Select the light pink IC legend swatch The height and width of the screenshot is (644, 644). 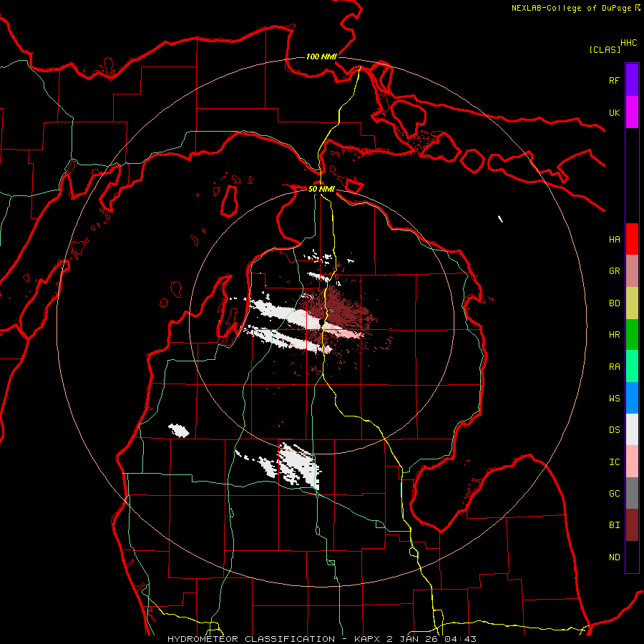632,462
